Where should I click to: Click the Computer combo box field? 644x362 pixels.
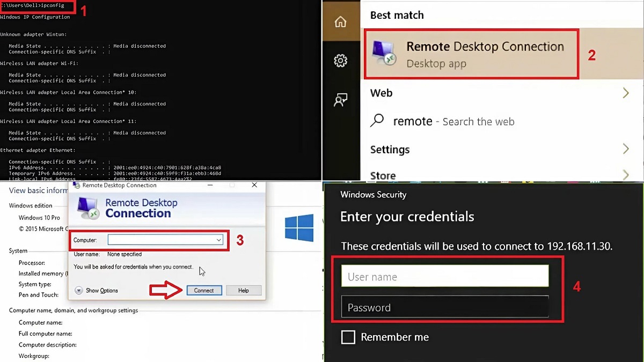point(165,240)
